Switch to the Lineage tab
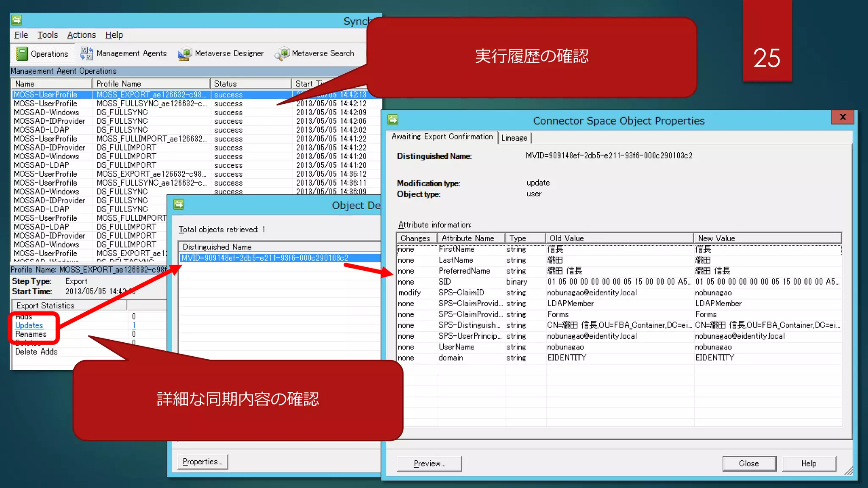 click(514, 138)
